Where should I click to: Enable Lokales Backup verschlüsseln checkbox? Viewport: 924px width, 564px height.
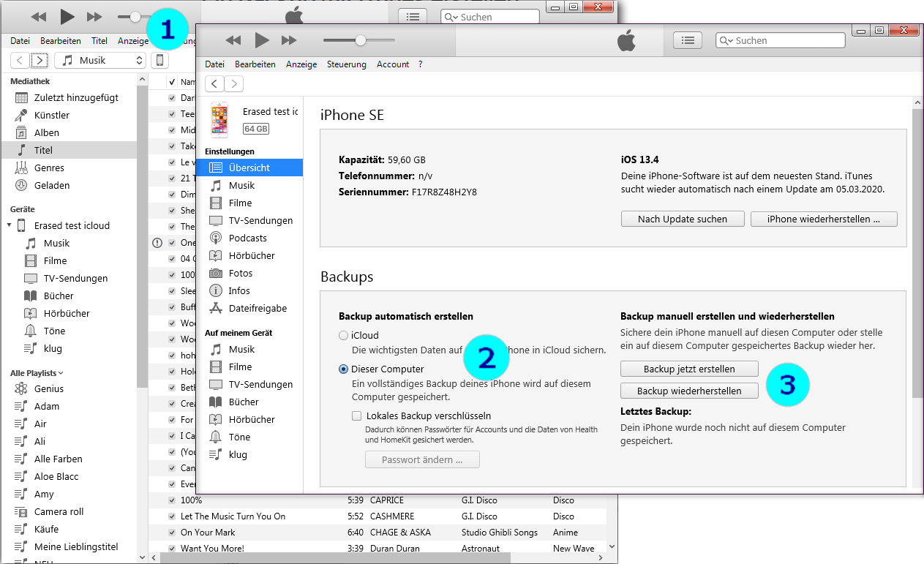(357, 416)
